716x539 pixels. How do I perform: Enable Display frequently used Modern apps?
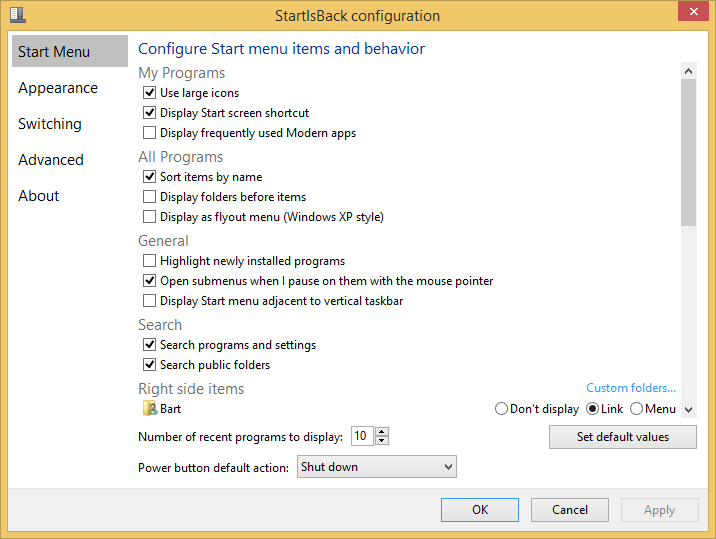coord(150,133)
